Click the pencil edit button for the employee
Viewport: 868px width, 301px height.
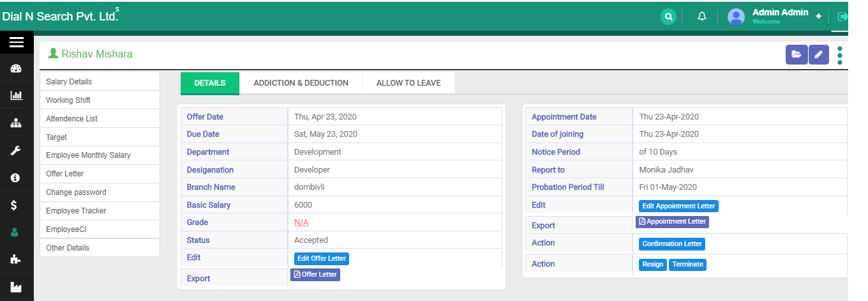tap(819, 55)
